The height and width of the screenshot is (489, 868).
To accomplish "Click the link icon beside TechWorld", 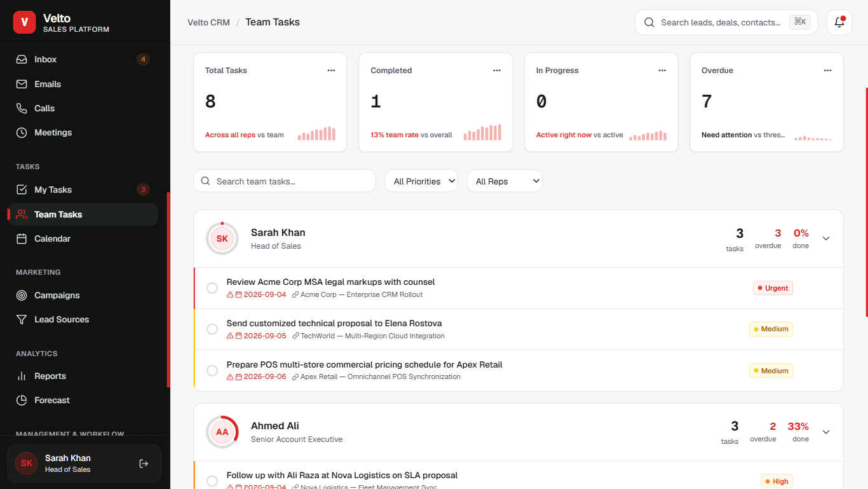I will [x=295, y=336].
